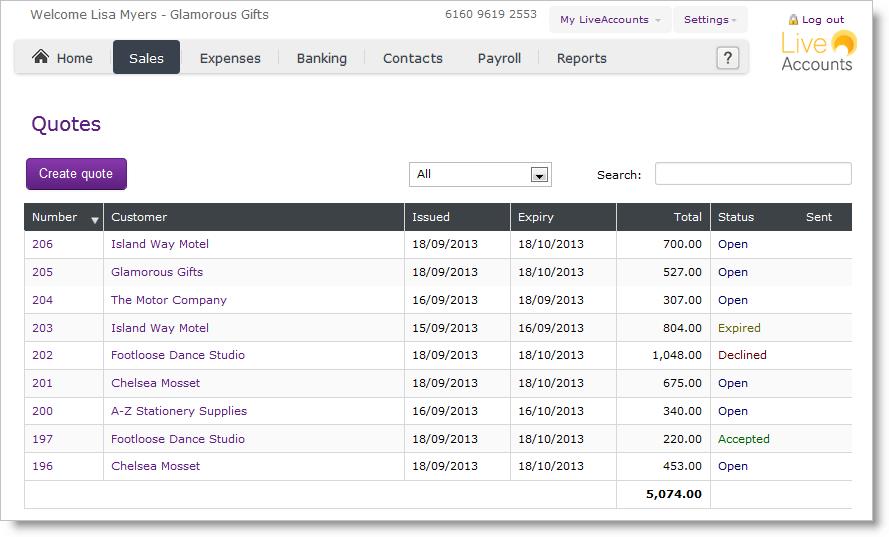Viewport: 889px width, 537px height.
Task: Open quote number 206
Action: coord(43,244)
